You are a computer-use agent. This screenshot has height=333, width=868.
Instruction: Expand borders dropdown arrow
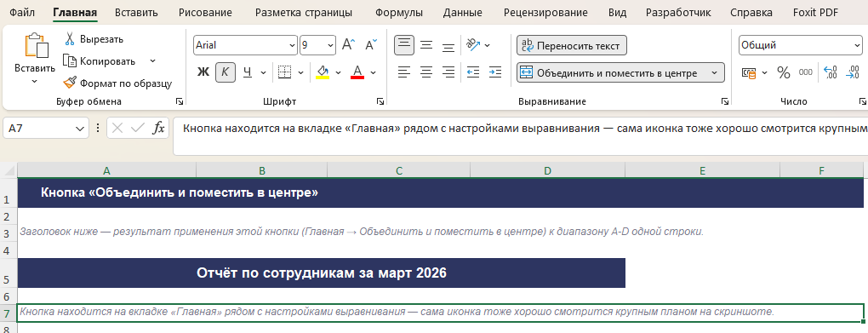[x=300, y=72]
